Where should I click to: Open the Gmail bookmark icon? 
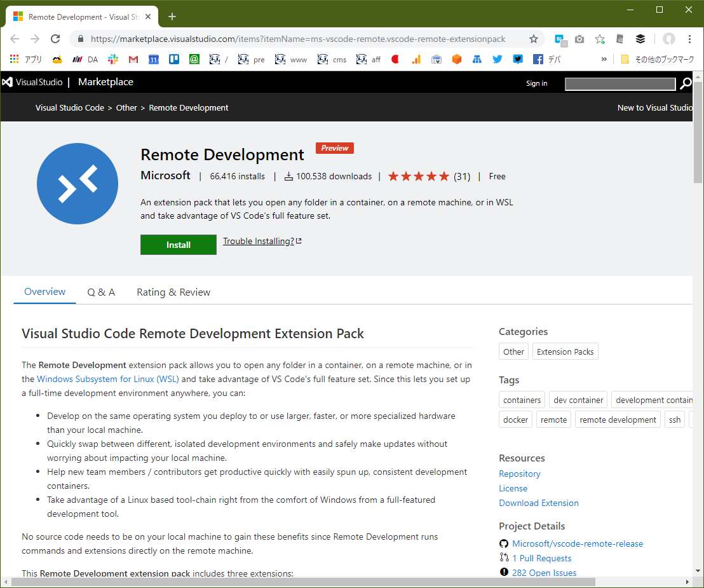tap(133, 59)
